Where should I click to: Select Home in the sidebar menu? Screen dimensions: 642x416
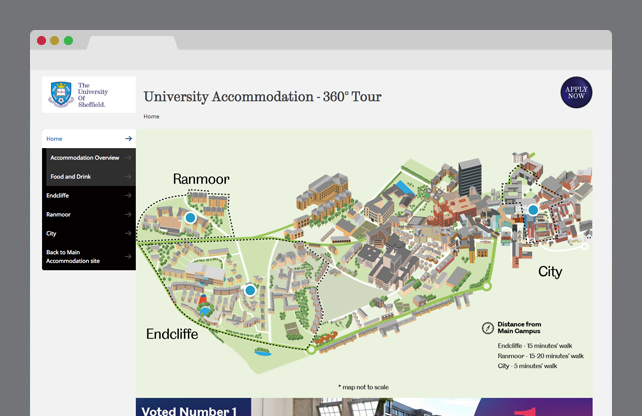coord(54,139)
